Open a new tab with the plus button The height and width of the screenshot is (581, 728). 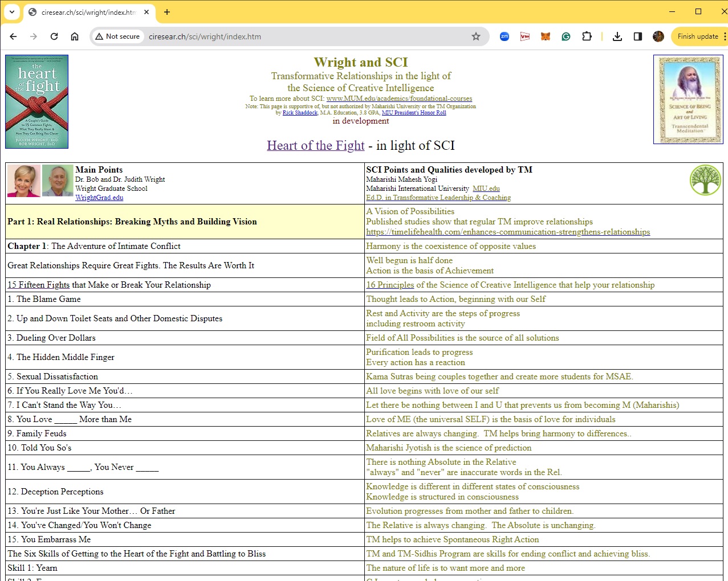(x=167, y=11)
